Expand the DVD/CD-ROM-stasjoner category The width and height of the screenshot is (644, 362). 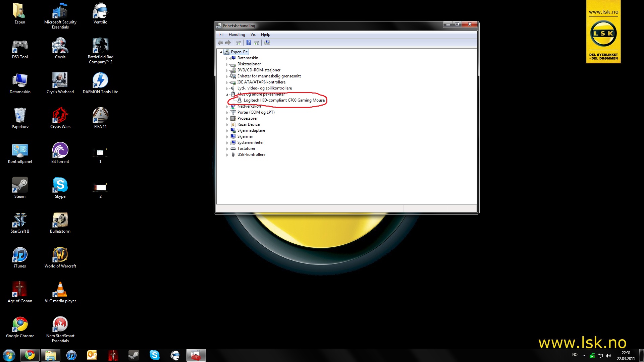[x=227, y=70]
